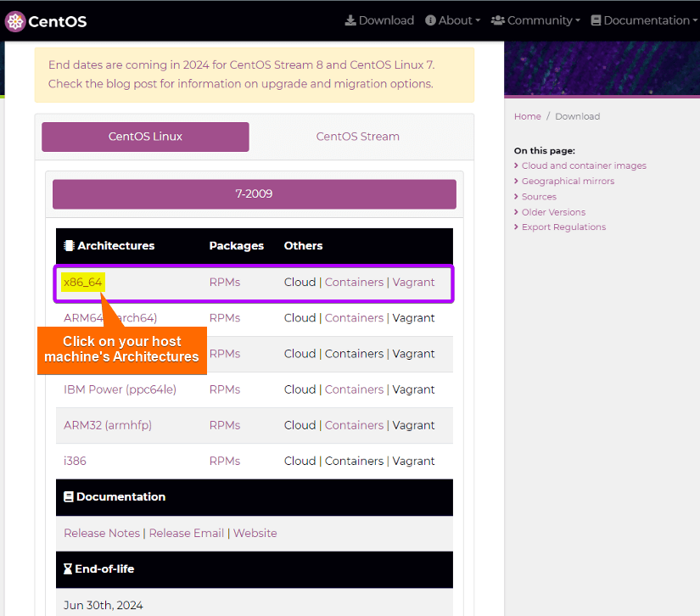The image size is (700, 616).
Task: Click the 'On this page:' heading
Action: 544,151
